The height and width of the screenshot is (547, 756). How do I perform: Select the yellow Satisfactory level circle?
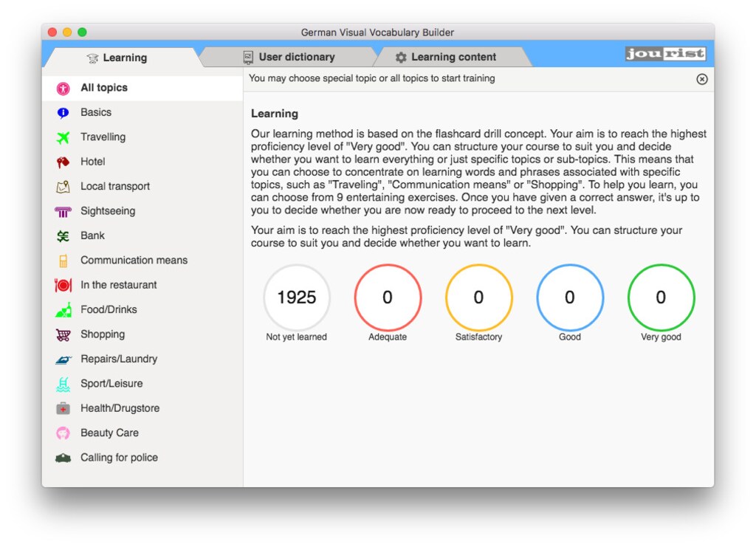pos(478,297)
